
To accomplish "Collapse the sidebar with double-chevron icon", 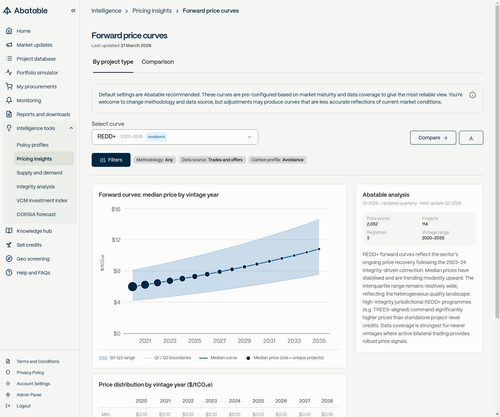I will (73, 11).
